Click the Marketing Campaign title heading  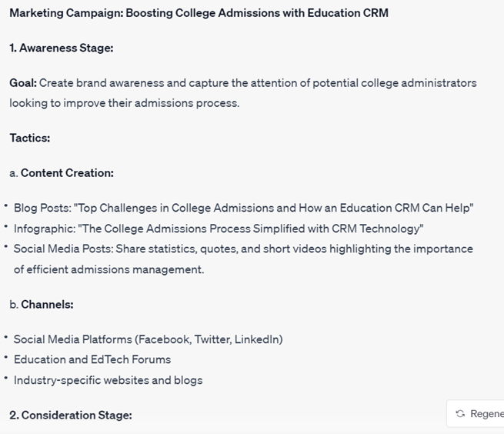coord(199,13)
